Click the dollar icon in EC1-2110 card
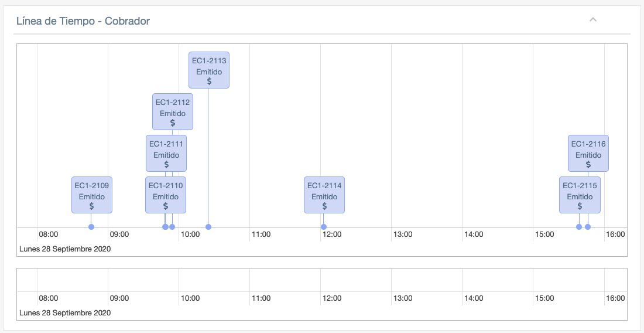 [x=166, y=206]
